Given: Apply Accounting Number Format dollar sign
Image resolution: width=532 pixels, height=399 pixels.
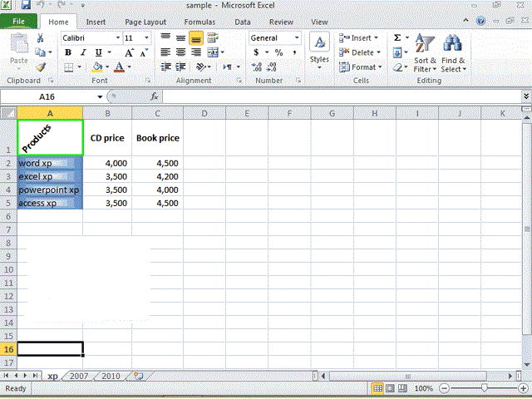Looking at the screenshot, I should point(257,52).
